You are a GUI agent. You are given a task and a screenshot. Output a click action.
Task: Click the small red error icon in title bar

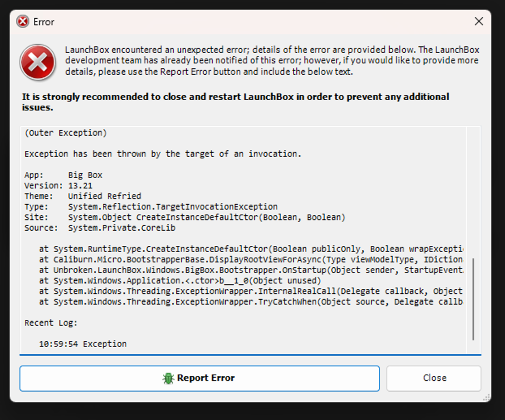pos(23,22)
